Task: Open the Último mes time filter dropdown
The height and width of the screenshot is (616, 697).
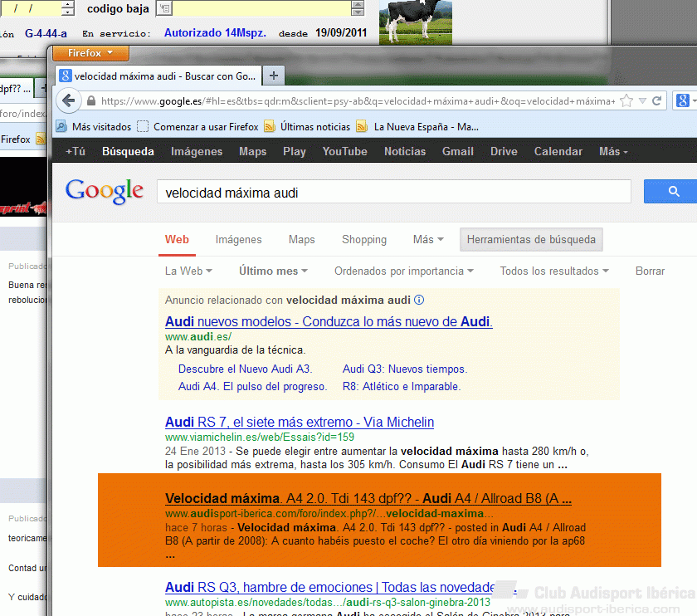Action: pyautogui.click(x=273, y=271)
